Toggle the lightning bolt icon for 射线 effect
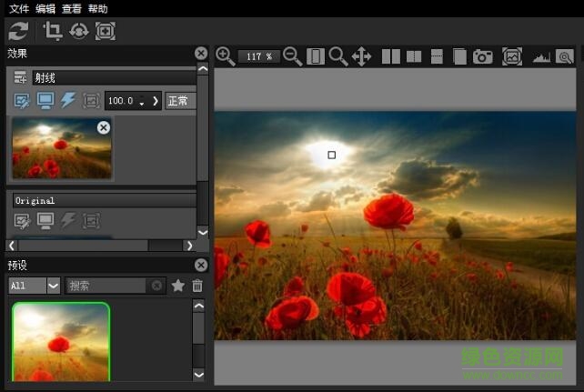The width and height of the screenshot is (584, 392). pyautogui.click(x=68, y=100)
